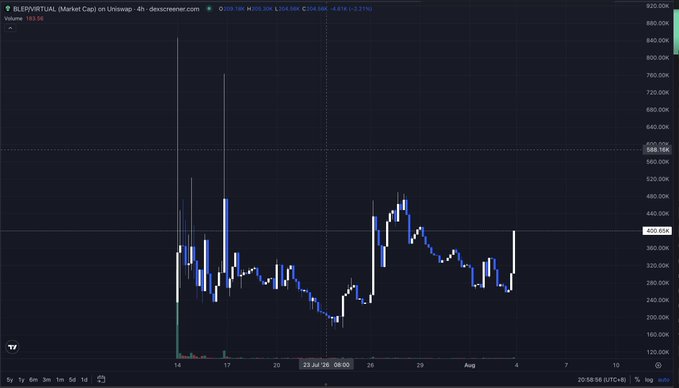Click the 120.00K price axis label
Image resolution: width=679 pixels, height=388 pixels.
657,352
